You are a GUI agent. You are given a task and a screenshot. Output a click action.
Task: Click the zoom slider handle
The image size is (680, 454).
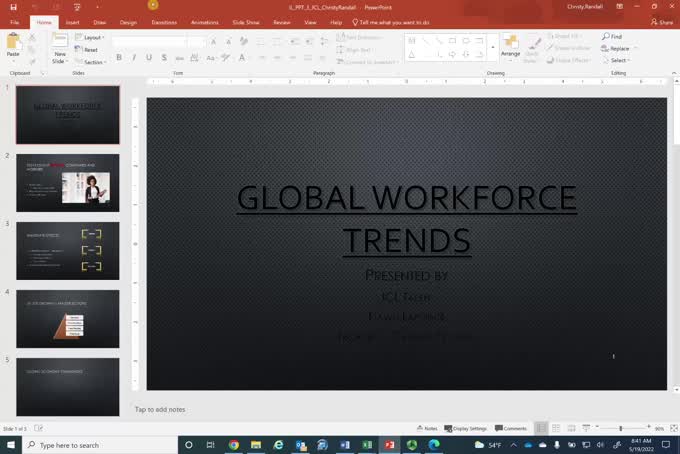[621, 428]
